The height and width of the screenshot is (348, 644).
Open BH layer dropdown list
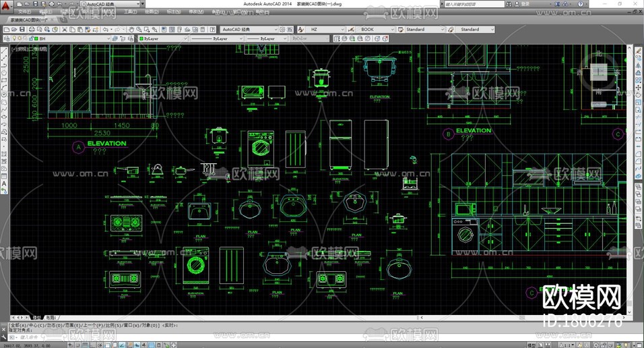61,38
